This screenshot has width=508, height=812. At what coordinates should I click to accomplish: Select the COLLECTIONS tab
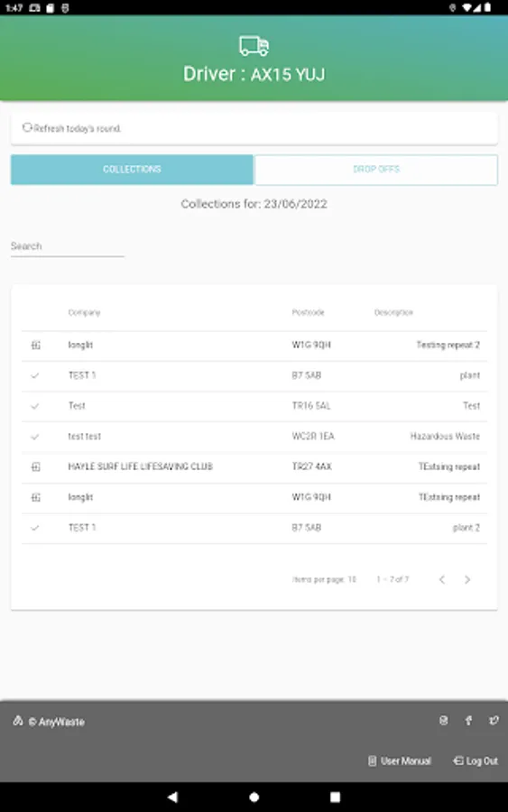tap(132, 170)
